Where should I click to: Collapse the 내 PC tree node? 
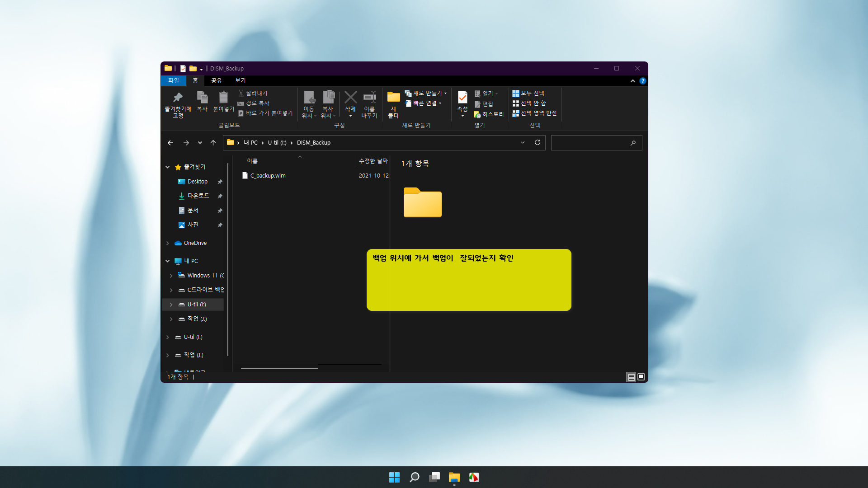[x=168, y=261]
